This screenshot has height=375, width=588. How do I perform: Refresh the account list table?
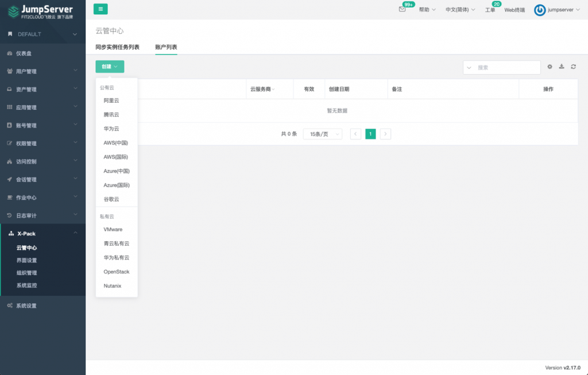(574, 67)
